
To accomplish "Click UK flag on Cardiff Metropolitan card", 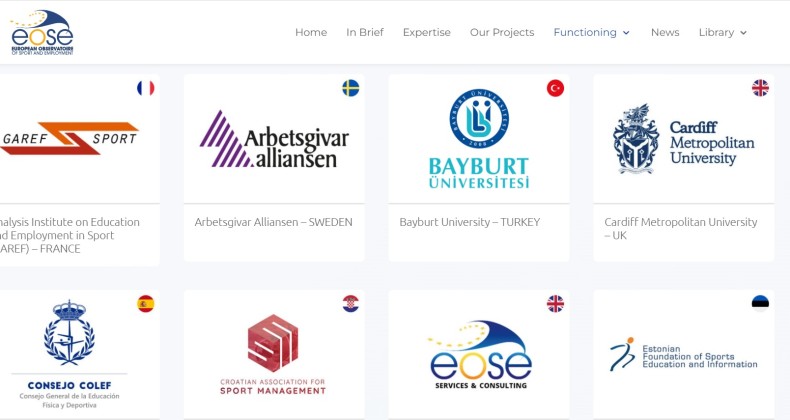I will point(760,88).
